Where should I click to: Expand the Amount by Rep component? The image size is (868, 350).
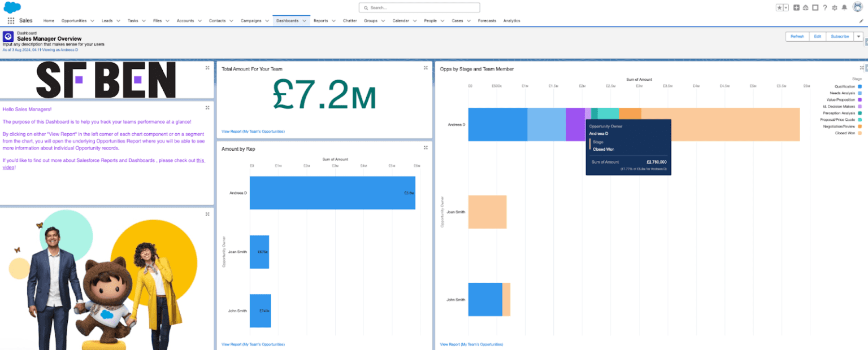pyautogui.click(x=426, y=147)
